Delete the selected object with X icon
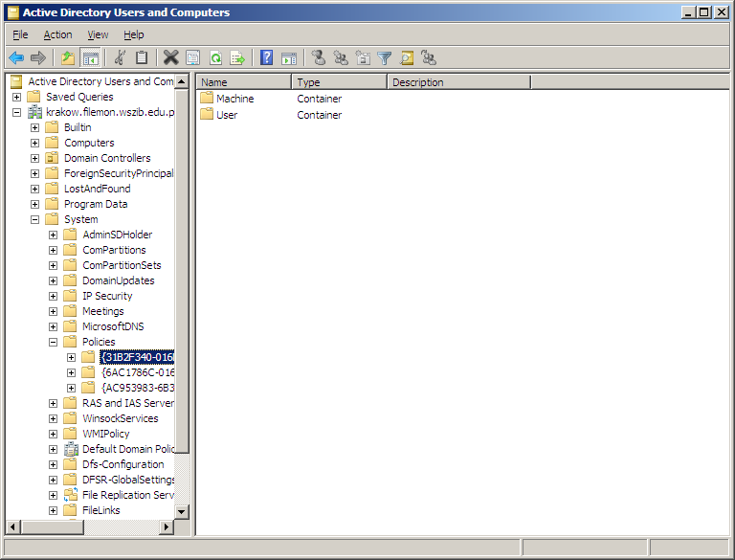The width and height of the screenshot is (735, 560). 171,58
